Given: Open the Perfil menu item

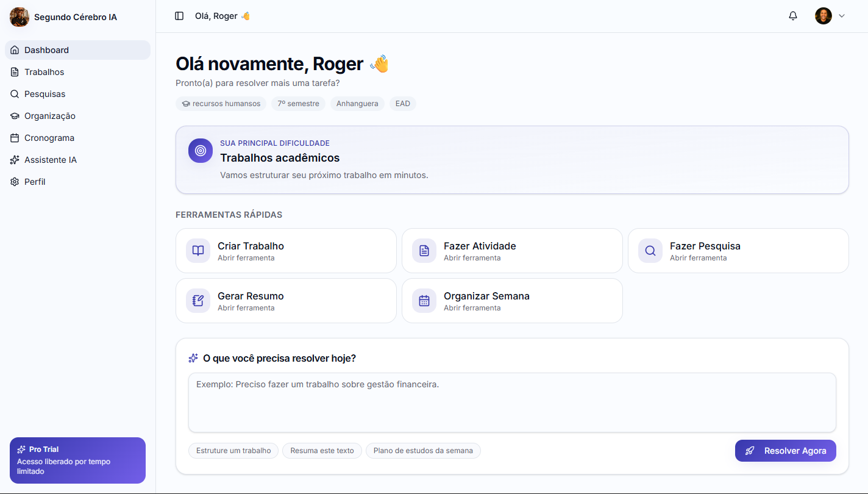Looking at the screenshot, I should [77, 182].
